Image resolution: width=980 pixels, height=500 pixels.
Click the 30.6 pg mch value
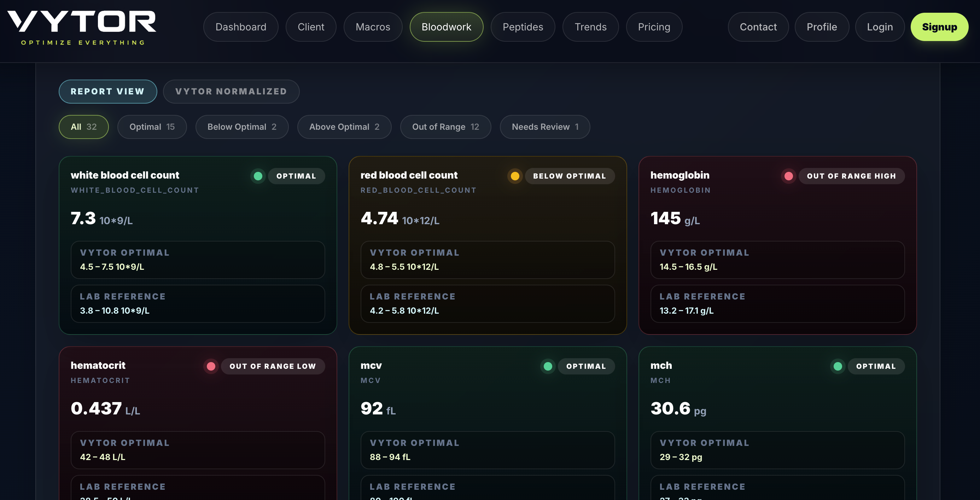(678, 409)
